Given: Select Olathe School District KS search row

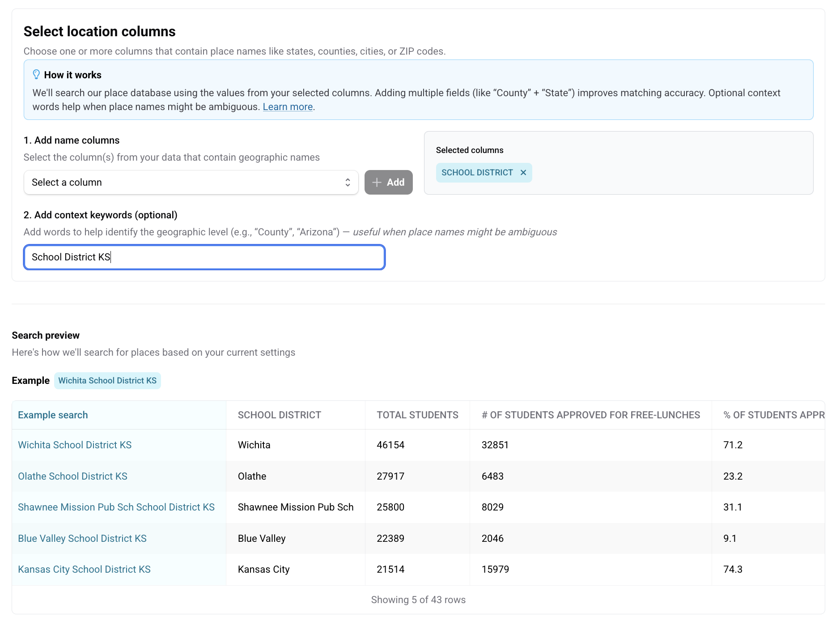Looking at the screenshot, I should click(x=72, y=476).
